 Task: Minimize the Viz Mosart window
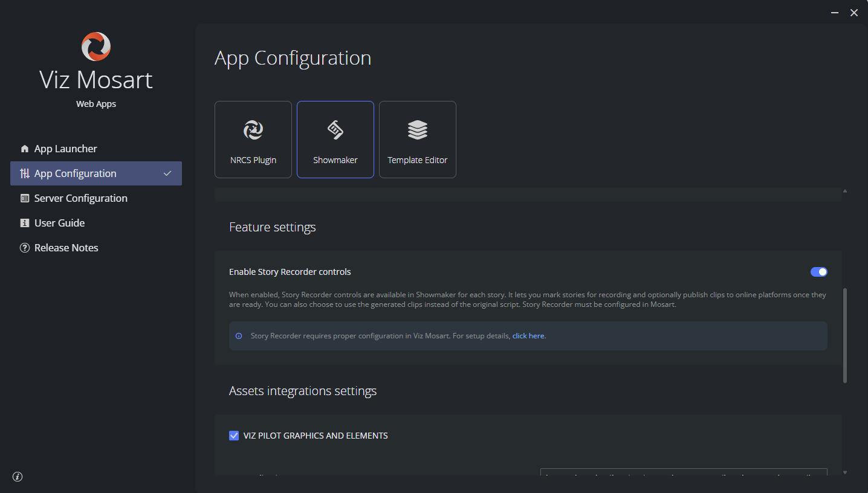pos(834,13)
